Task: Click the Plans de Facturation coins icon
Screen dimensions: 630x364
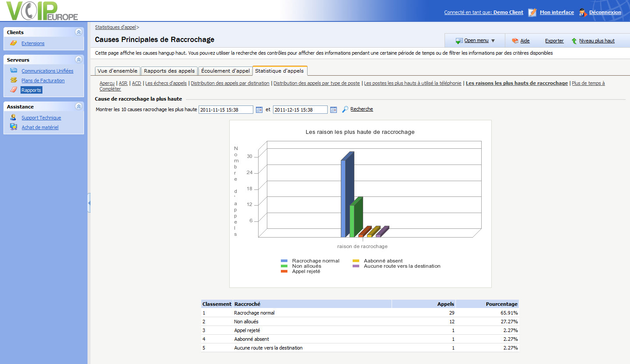Action: click(14, 80)
